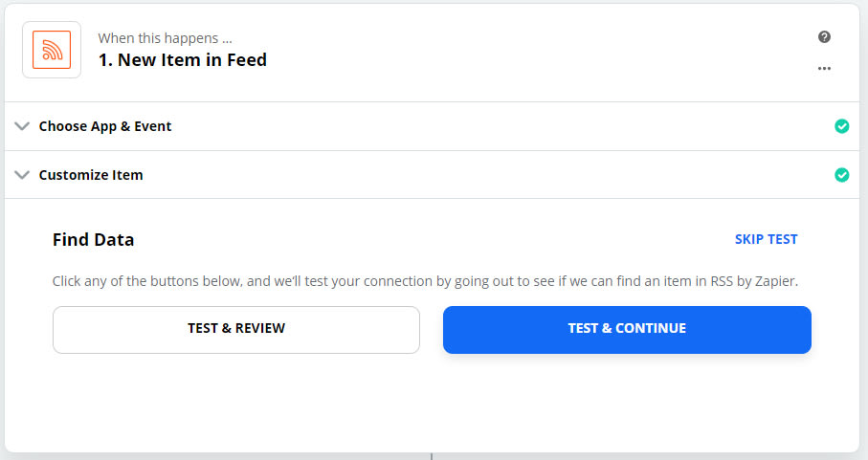Open help via the question mark icon
This screenshot has height=460, width=868.
[x=824, y=37]
